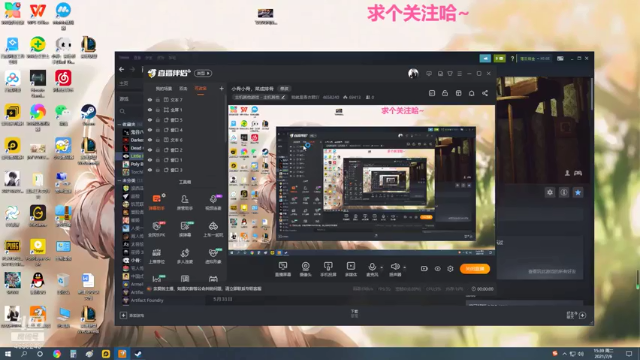Open the platform selector pill beside logo
The height and width of the screenshot is (360, 640).
pos(203,73)
